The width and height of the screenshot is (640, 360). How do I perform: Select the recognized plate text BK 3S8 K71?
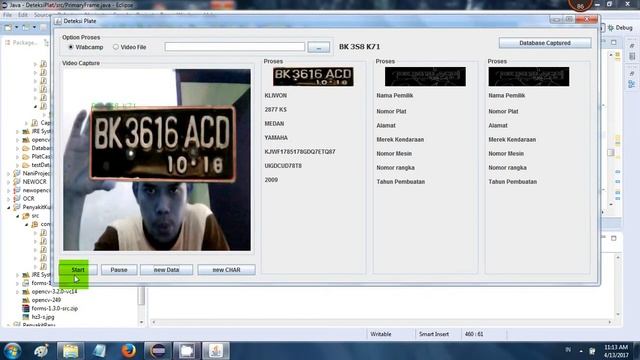pyautogui.click(x=360, y=47)
